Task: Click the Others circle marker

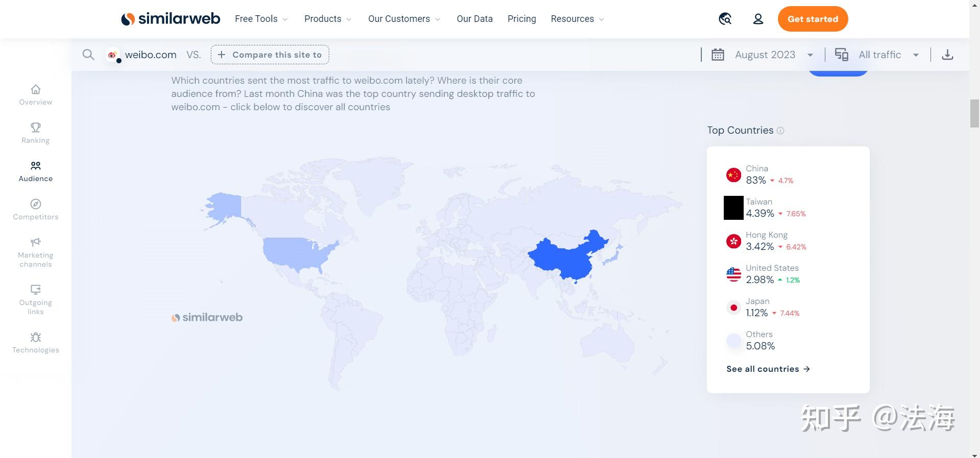Action: tap(733, 341)
